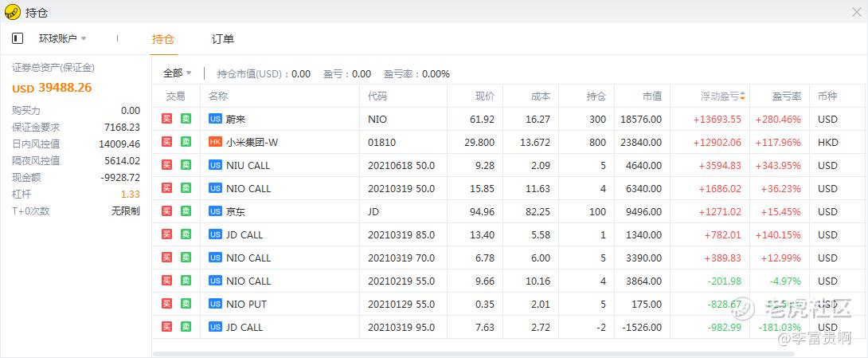Click the +13693.55 floating profit value
Image resolution: width=868 pixels, height=358 pixels.
(717, 119)
